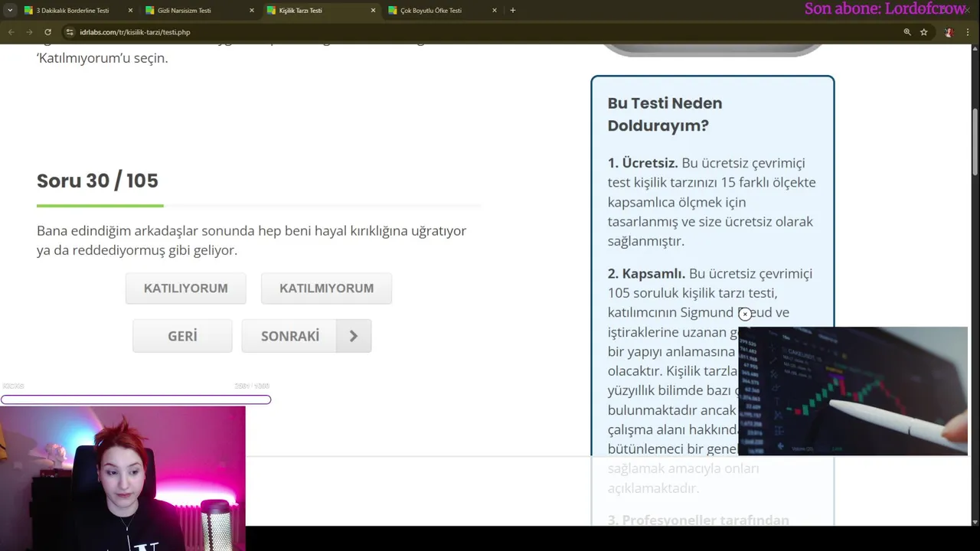Close the Çok Boyutlu Öfke Testi tab
The image size is (980, 551).
[494, 11]
